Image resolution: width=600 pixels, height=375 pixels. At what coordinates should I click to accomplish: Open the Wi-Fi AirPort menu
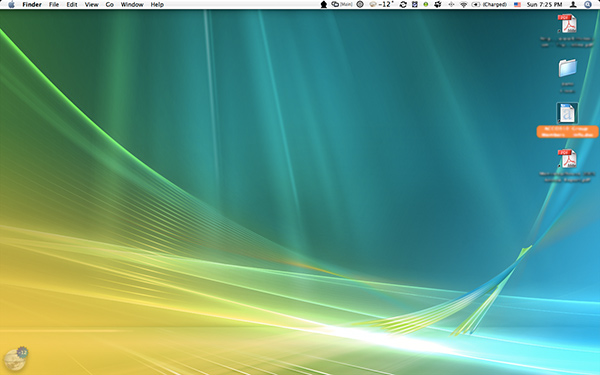click(x=464, y=5)
